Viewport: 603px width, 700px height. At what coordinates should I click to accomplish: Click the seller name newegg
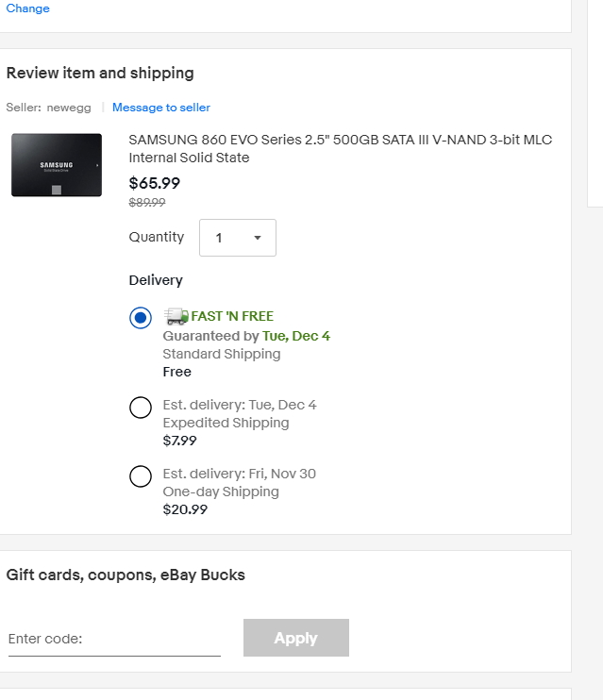70,108
